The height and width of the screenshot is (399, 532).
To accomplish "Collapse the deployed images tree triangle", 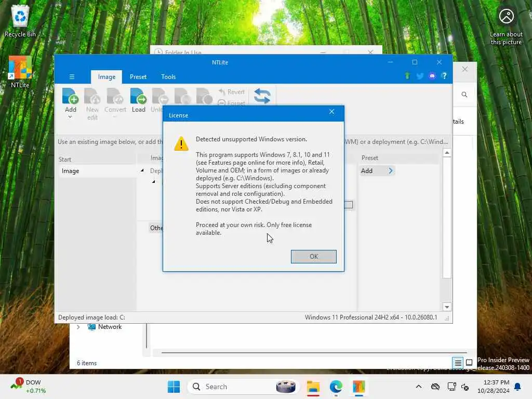I will (142, 170).
